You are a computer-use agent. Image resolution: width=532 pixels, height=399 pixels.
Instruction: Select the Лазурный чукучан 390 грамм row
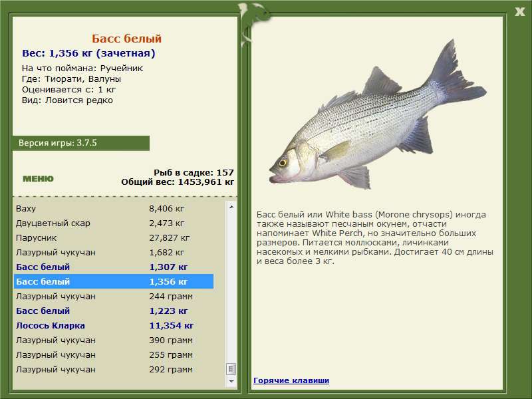click(x=114, y=340)
